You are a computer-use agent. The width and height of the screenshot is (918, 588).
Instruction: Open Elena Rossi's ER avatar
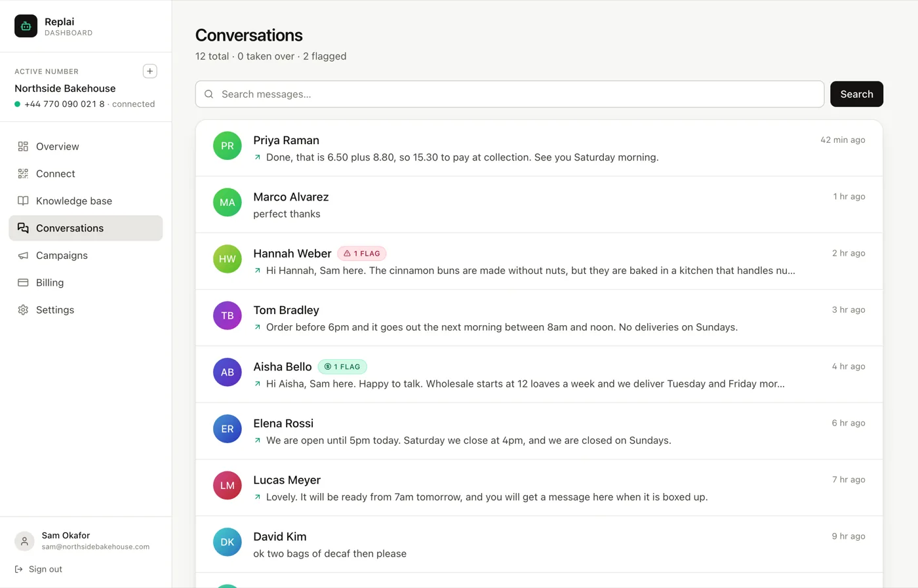click(x=228, y=429)
